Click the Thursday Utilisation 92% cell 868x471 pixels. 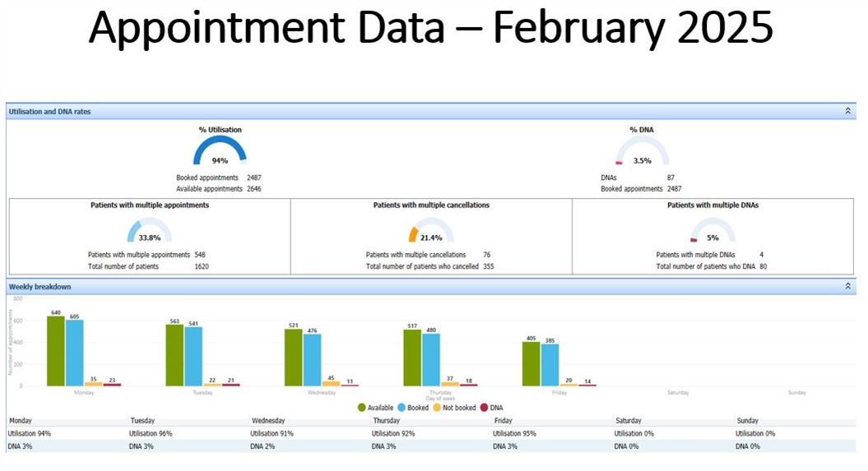click(x=393, y=433)
